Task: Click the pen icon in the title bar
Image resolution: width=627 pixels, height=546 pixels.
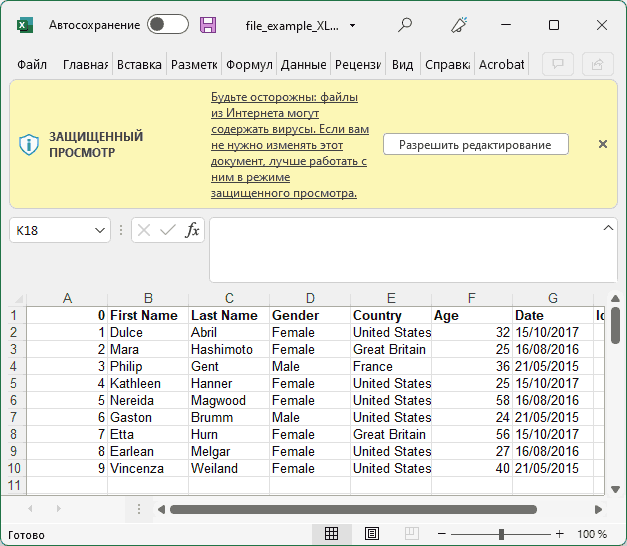Action: [x=459, y=25]
